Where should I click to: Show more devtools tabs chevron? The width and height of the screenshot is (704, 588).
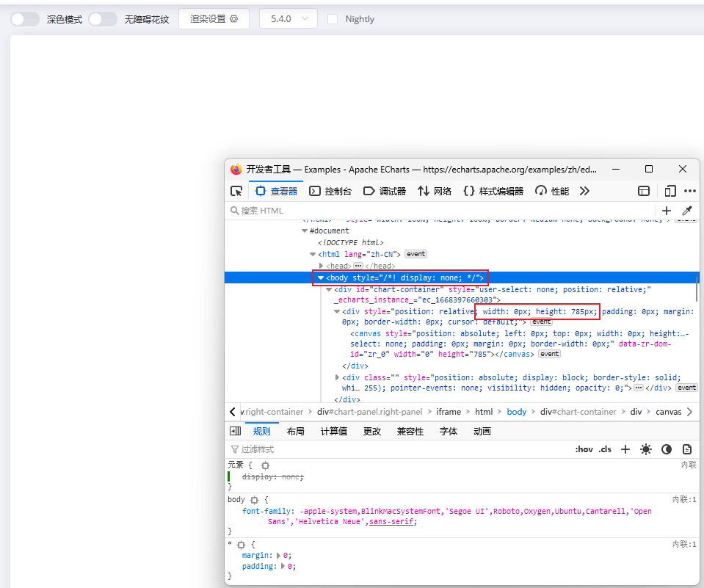tap(584, 191)
